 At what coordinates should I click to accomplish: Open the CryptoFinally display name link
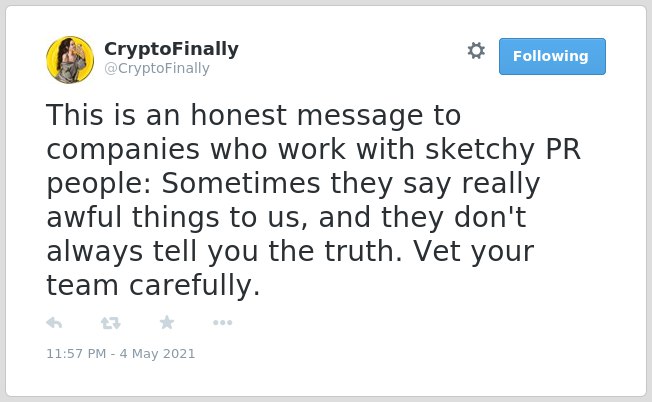click(171, 49)
